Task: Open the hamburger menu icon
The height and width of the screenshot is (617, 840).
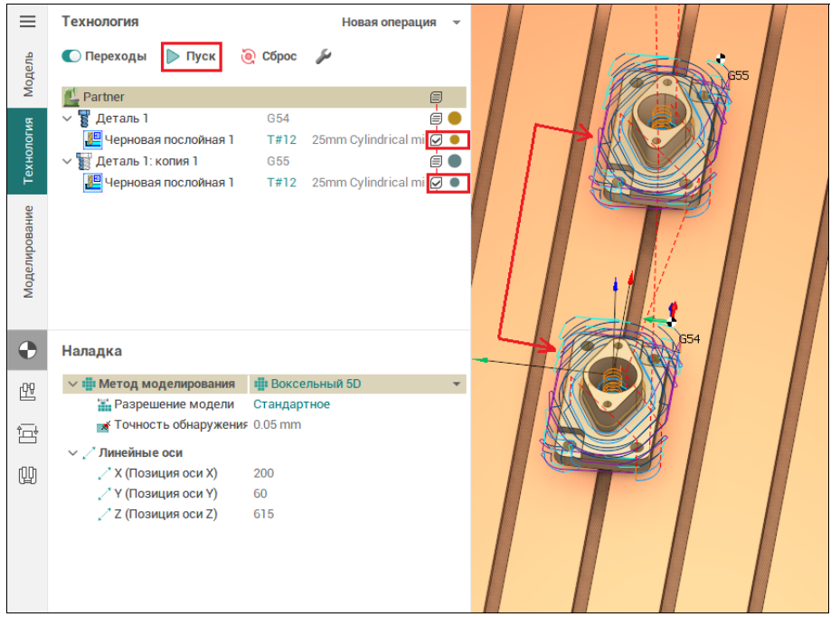Action: click(27, 22)
